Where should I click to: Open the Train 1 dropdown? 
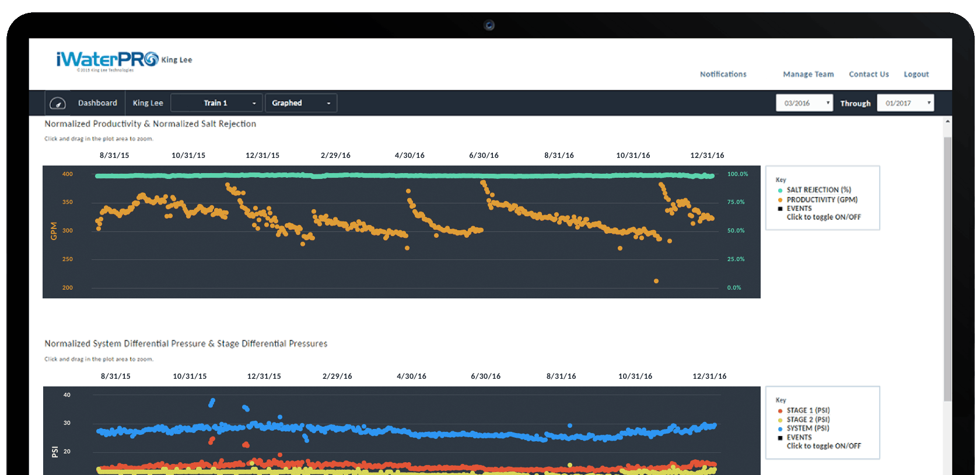click(x=216, y=103)
